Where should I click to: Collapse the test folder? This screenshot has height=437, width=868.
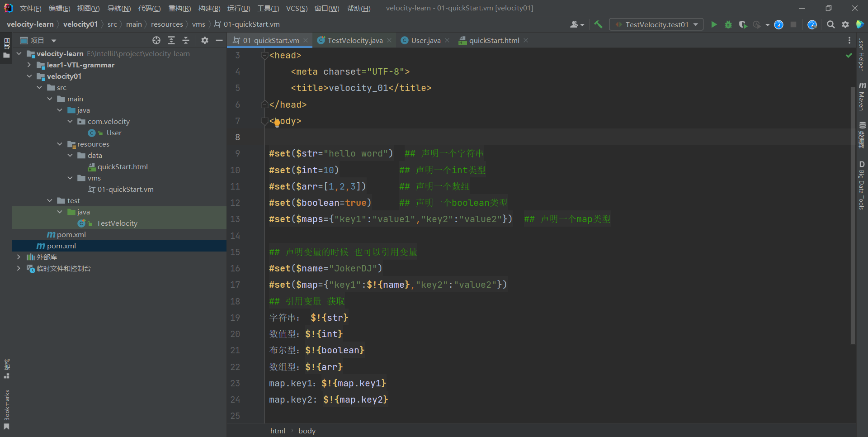click(50, 200)
